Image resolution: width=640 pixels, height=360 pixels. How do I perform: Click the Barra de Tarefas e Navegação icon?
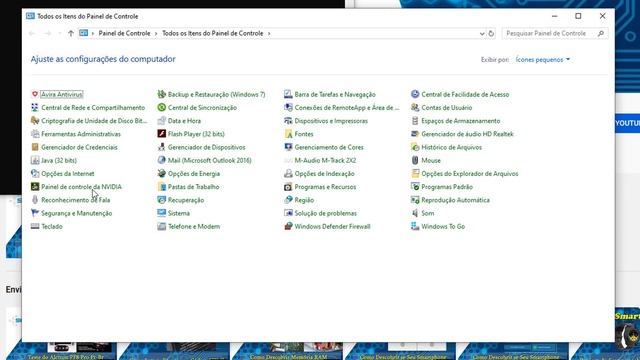pyautogui.click(x=288, y=94)
